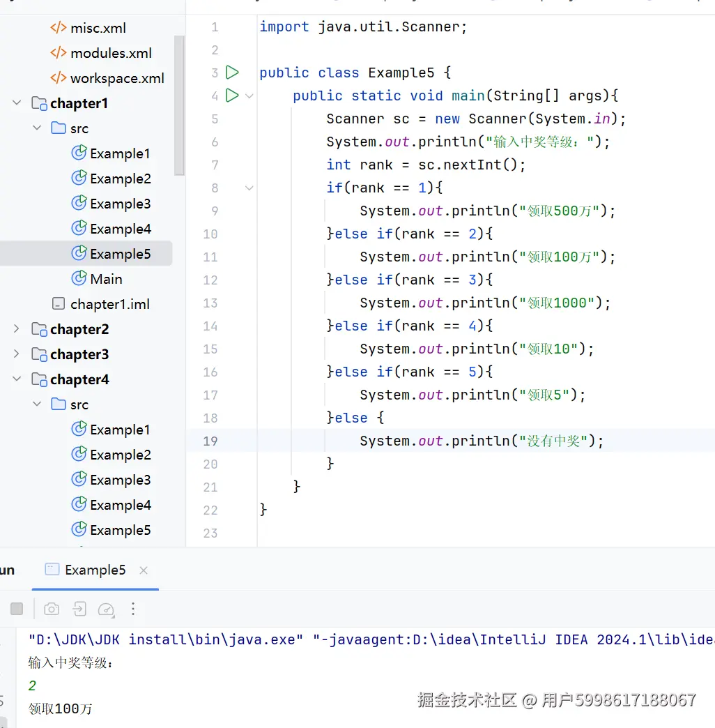Click the project tree vertical scrollbar

[179, 106]
